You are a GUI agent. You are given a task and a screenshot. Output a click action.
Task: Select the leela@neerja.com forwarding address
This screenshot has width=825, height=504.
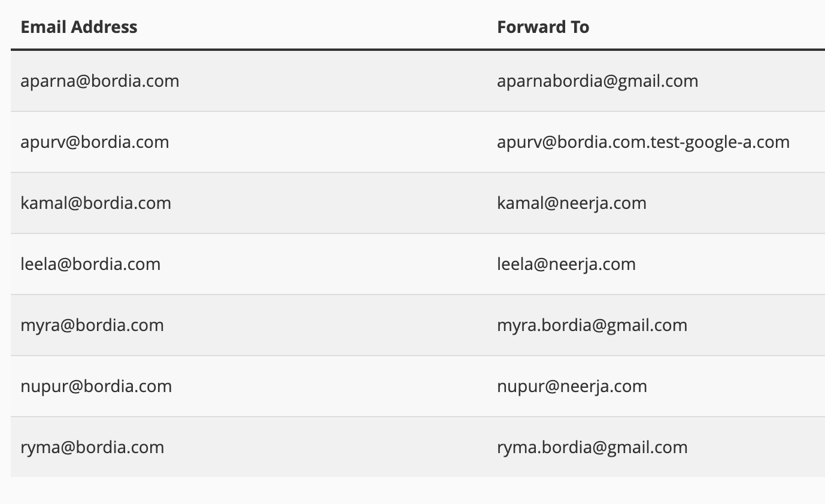point(566,264)
